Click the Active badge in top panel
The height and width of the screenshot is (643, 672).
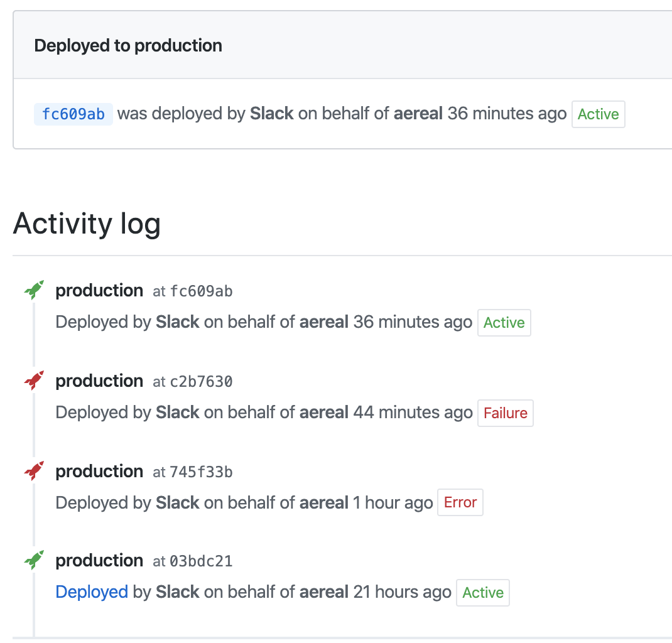[598, 114]
